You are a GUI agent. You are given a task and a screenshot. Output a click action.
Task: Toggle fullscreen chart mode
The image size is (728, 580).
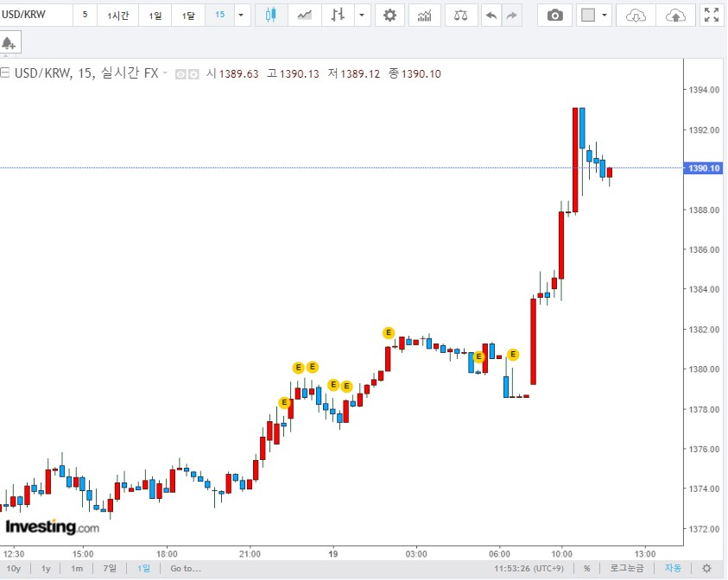pos(712,16)
